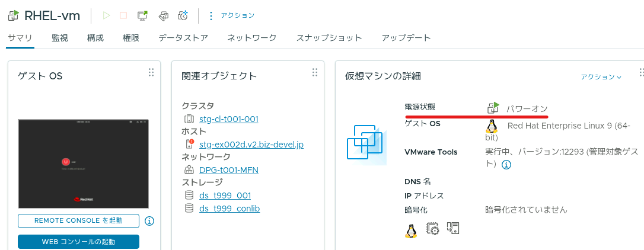Open the アクション menu beside VM name
The height and width of the screenshot is (250, 644).
pos(232,15)
